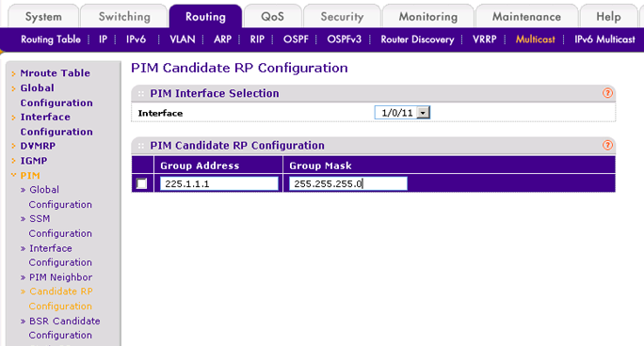644x346 pixels.
Task: Click the Group Mask column header
Action: [x=320, y=165]
